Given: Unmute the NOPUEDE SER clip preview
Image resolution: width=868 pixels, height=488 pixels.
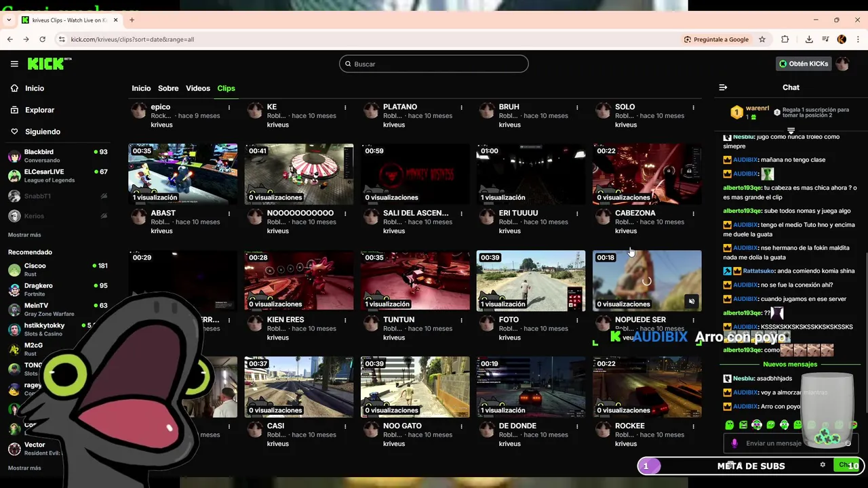Looking at the screenshot, I should [691, 302].
